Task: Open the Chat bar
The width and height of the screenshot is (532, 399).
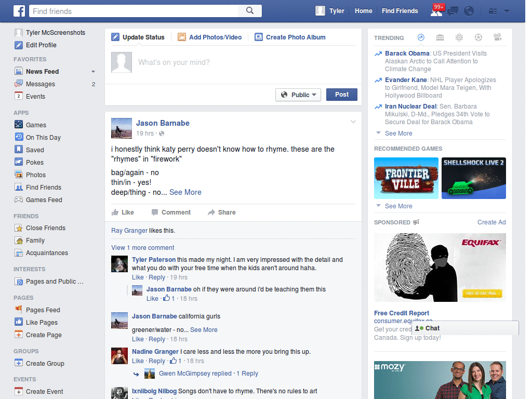Action: tap(465, 328)
